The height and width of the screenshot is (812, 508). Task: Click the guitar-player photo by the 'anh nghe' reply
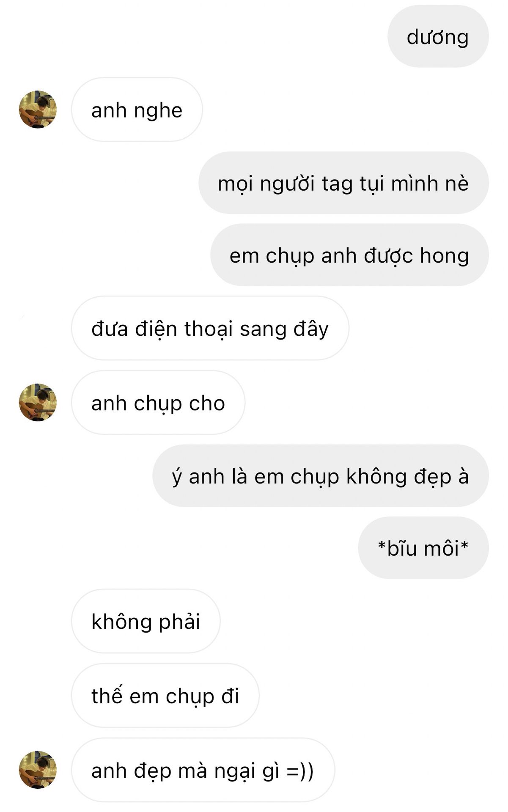(x=38, y=109)
